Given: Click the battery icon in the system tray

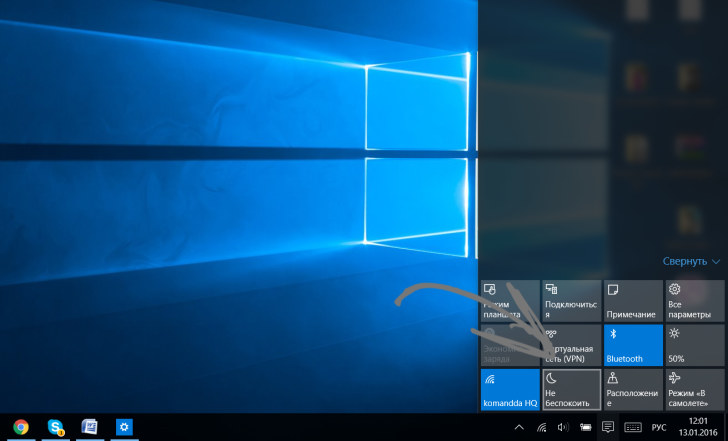Looking at the screenshot, I should click(585, 427).
